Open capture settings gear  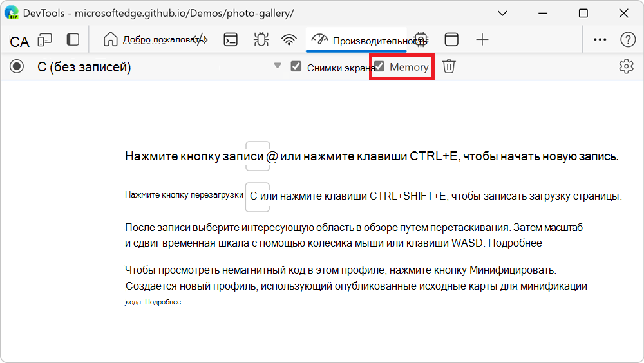[x=627, y=66]
